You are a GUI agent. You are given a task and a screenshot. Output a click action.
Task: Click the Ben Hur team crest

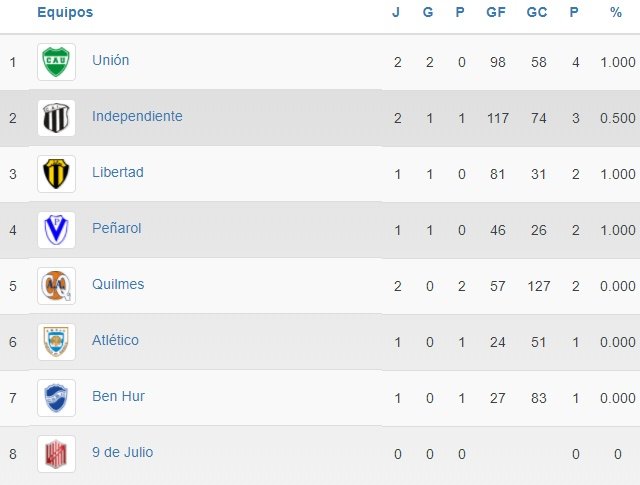(x=56, y=398)
